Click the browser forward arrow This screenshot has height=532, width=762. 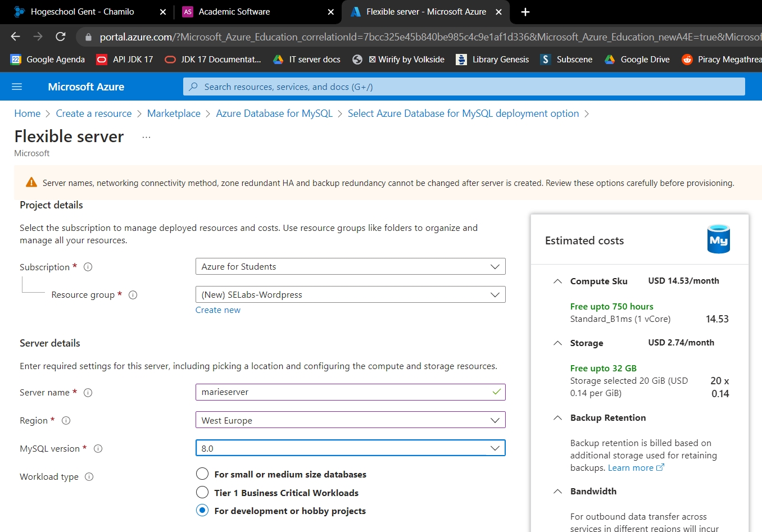(x=38, y=37)
